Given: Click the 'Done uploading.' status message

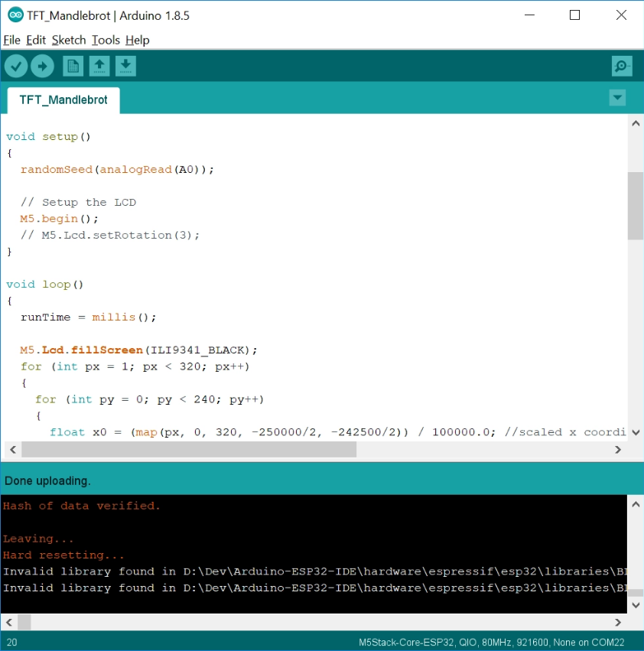Looking at the screenshot, I should pos(47,480).
